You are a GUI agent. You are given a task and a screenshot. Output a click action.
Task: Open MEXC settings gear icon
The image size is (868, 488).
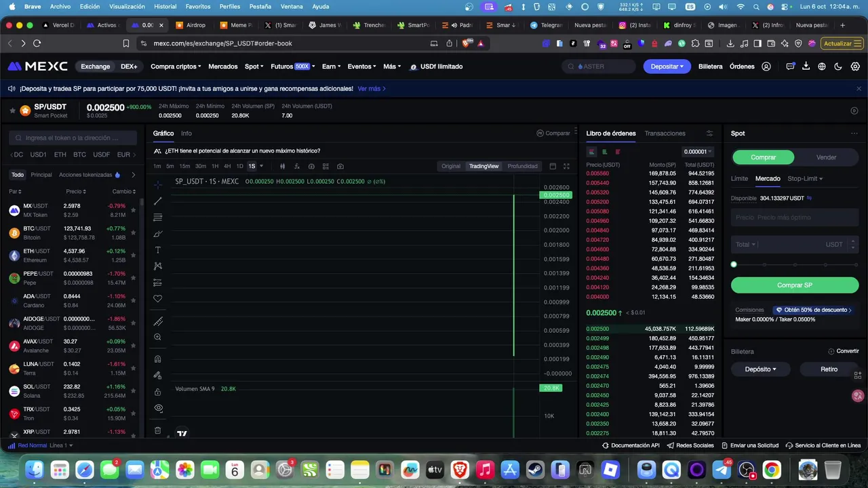point(855,66)
